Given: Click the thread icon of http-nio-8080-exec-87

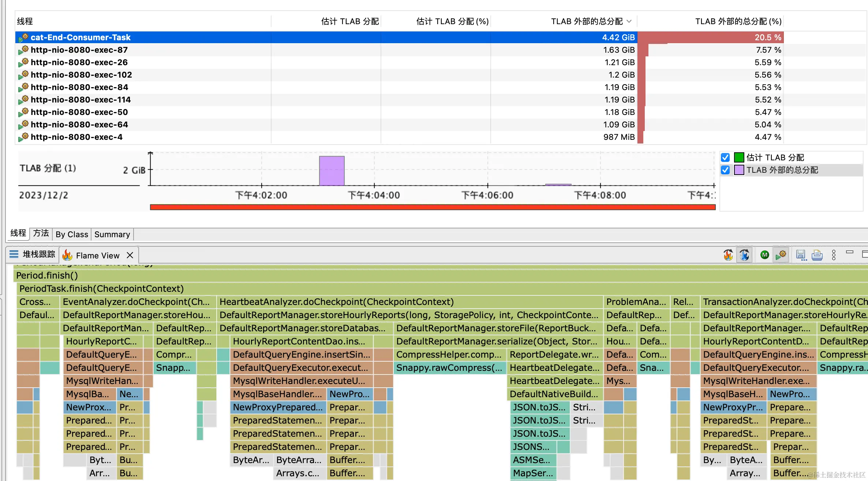Looking at the screenshot, I should (23, 50).
